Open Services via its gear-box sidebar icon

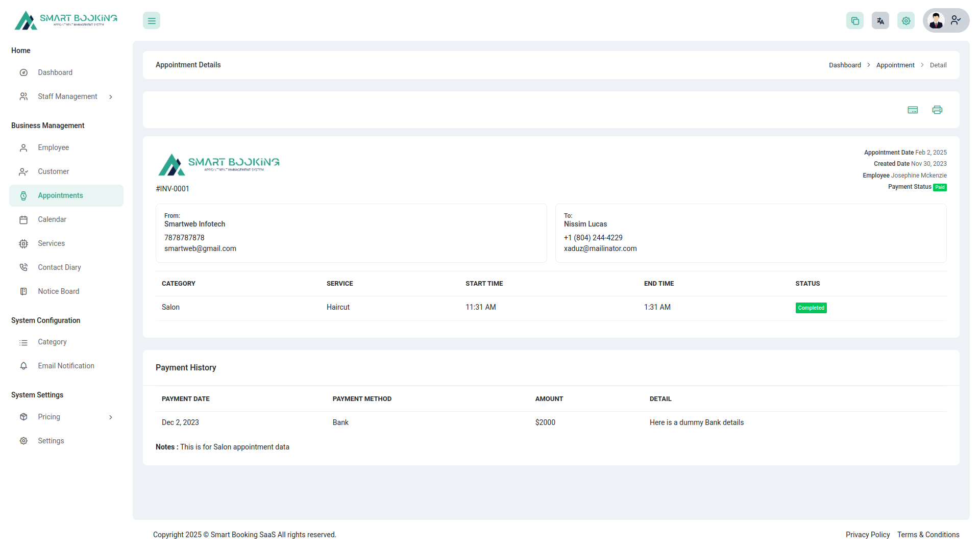coord(24,243)
